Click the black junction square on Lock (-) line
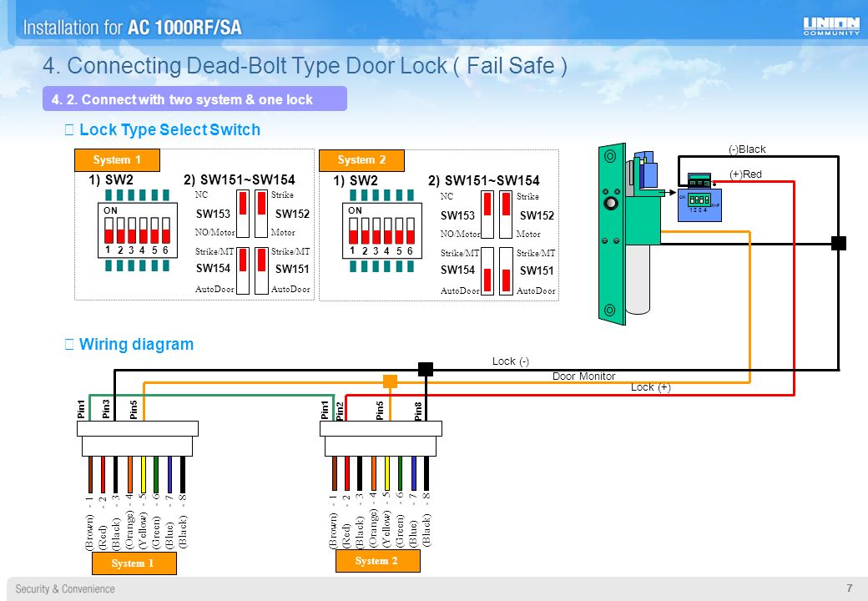The height and width of the screenshot is (601, 868). (425, 369)
